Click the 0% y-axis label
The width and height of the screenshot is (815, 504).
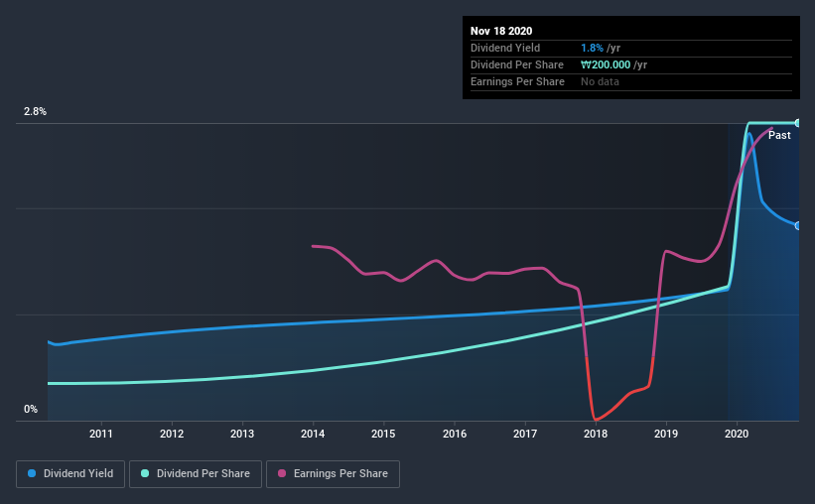point(31,410)
